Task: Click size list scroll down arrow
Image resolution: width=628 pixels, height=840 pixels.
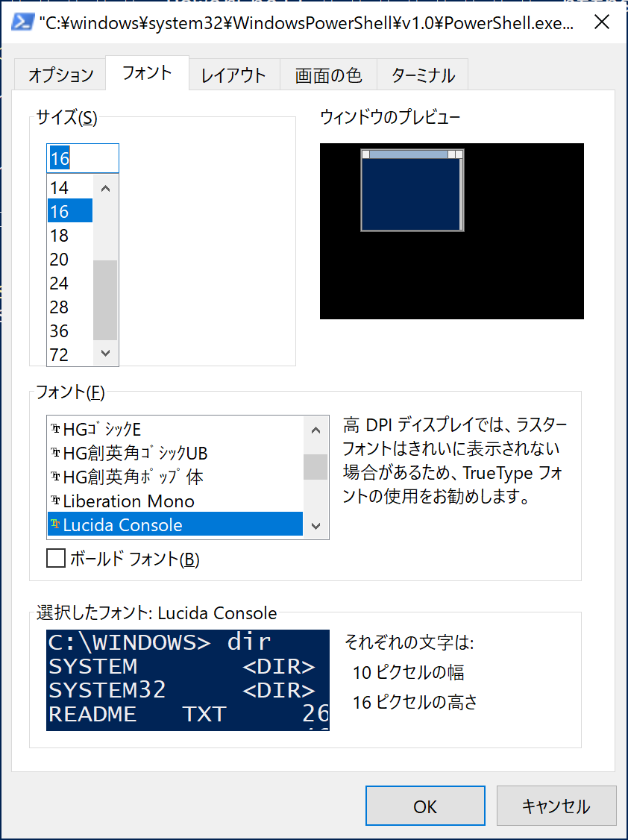Action: coord(105,353)
